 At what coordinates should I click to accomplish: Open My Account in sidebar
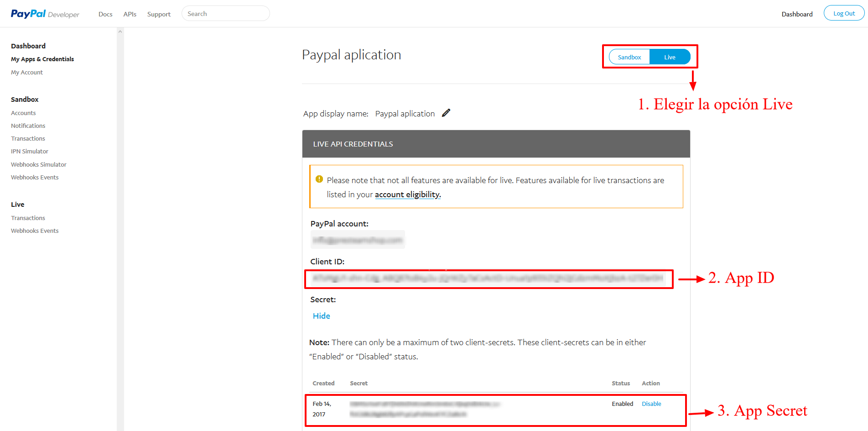[27, 73]
